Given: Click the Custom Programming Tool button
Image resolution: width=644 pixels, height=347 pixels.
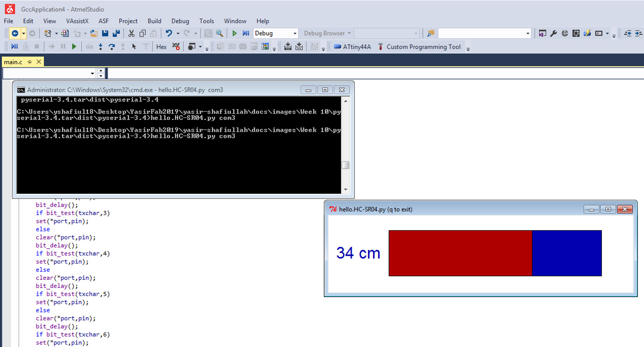Looking at the screenshot, I should 419,47.
